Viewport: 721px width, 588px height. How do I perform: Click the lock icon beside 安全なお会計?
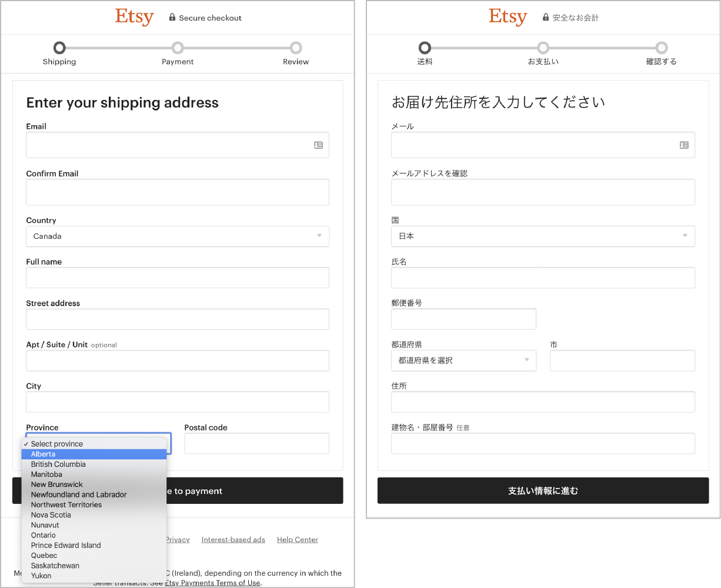[x=545, y=18]
